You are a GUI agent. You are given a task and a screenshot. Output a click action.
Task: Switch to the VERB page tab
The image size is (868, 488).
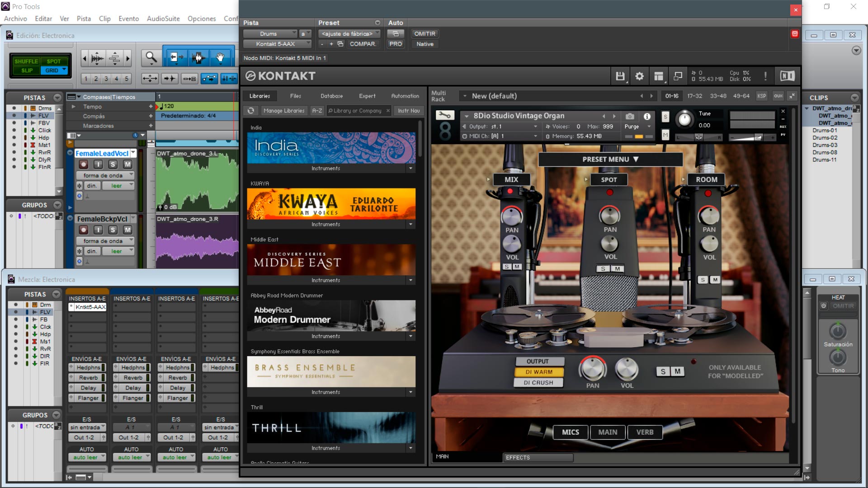645,432
